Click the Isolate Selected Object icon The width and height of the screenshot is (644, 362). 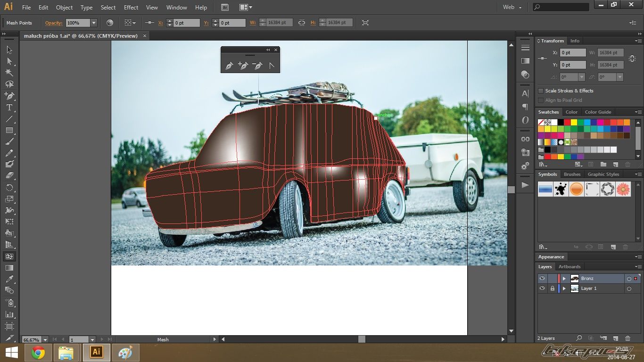(365, 23)
